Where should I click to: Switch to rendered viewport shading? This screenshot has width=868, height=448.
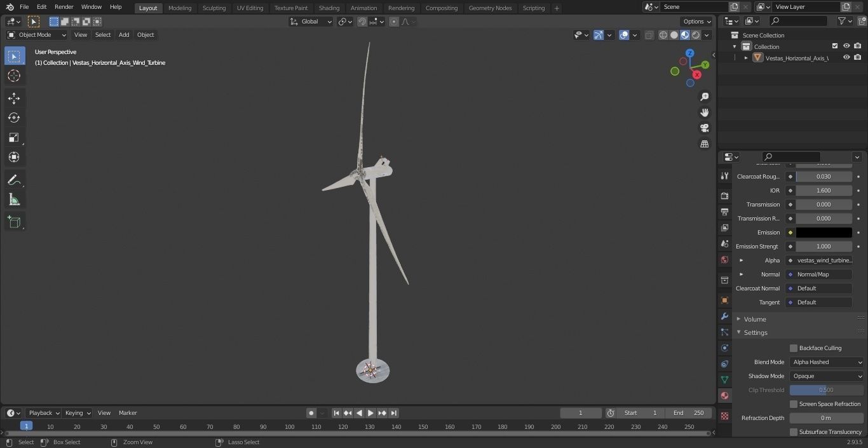pos(696,35)
